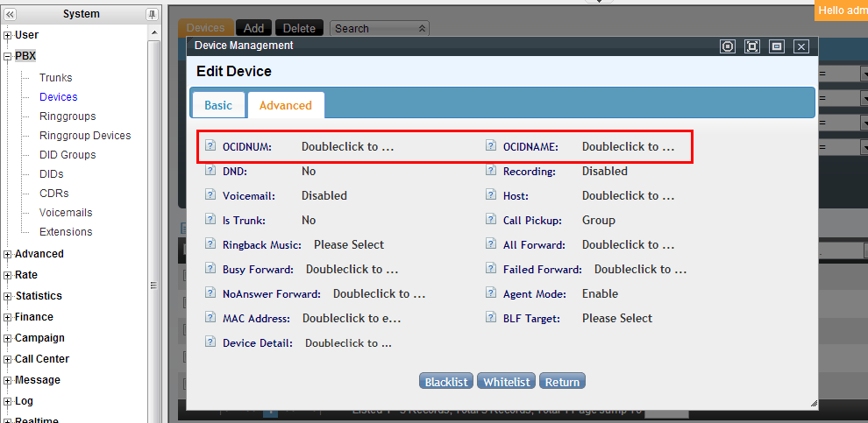
Task: Click the help icon beside MAC Address
Action: tap(210, 318)
